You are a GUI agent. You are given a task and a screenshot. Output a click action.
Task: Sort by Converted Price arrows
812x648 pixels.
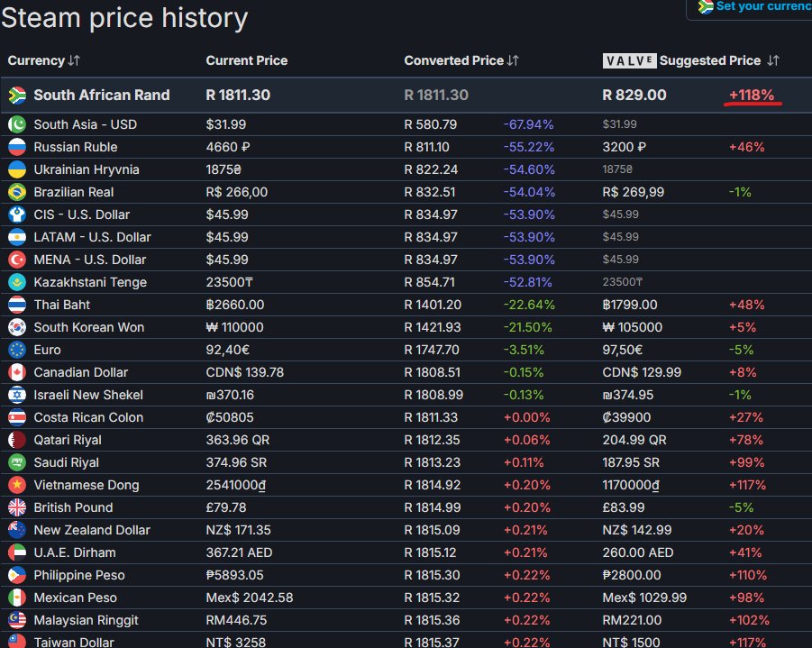pos(513,60)
